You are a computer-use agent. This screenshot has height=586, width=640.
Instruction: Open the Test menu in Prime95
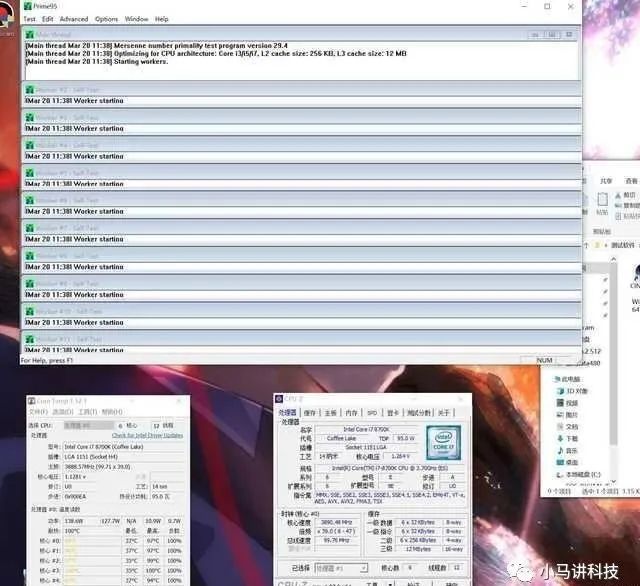point(29,19)
